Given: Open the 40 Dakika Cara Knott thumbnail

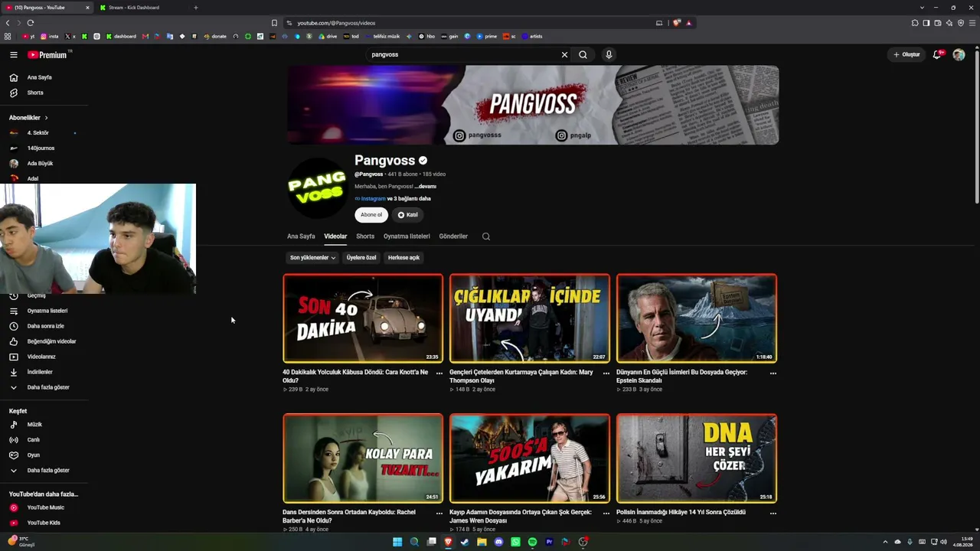Looking at the screenshot, I should (x=363, y=318).
